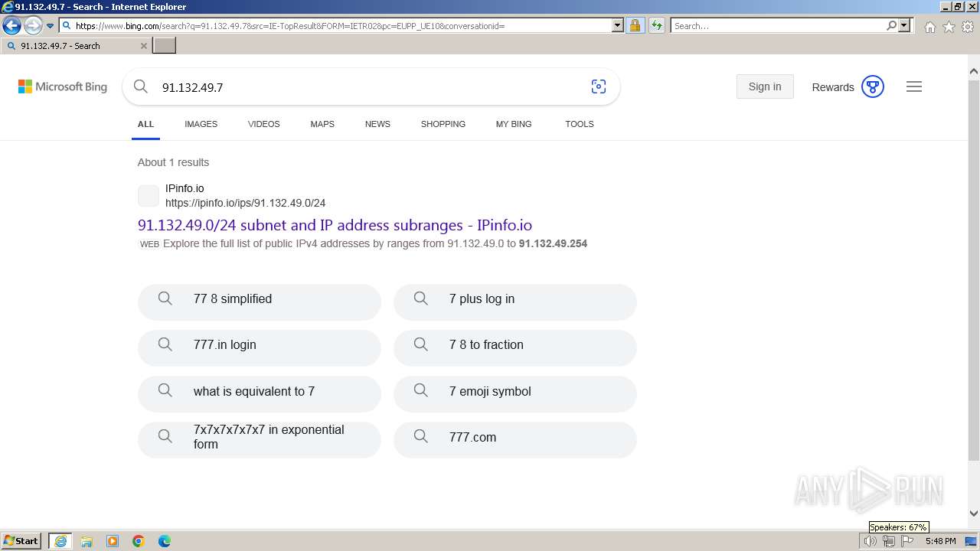Viewport: 980px width, 551px height.
Task: Switch to the IMAGES tab
Action: [x=201, y=124]
